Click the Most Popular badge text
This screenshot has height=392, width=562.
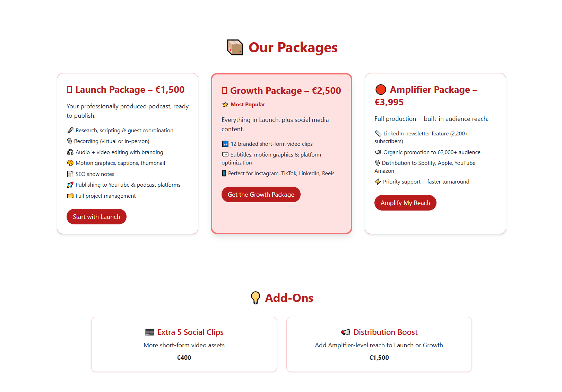pyautogui.click(x=248, y=105)
